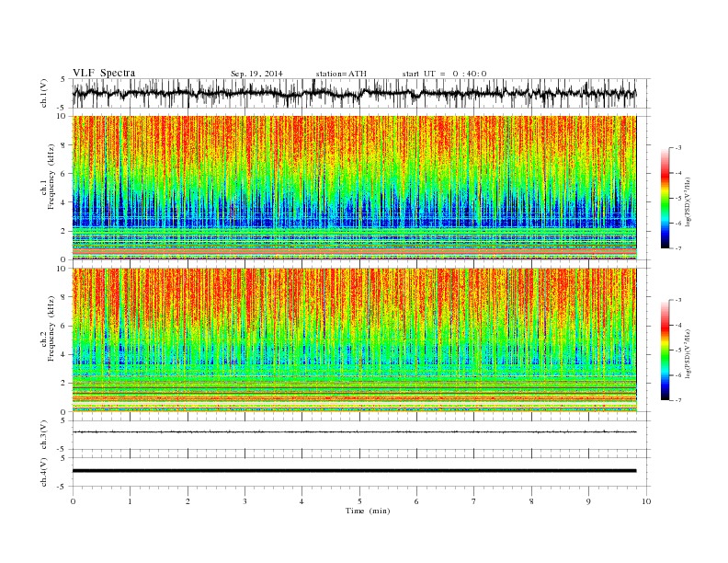Click the "-7" label on ch.2 colorbar
The width and height of the screenshot is (728, 563).
[678, 400]
